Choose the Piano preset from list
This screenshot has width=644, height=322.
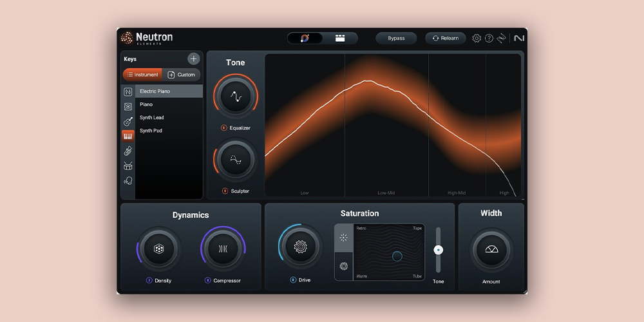click(x=146, y=104)
